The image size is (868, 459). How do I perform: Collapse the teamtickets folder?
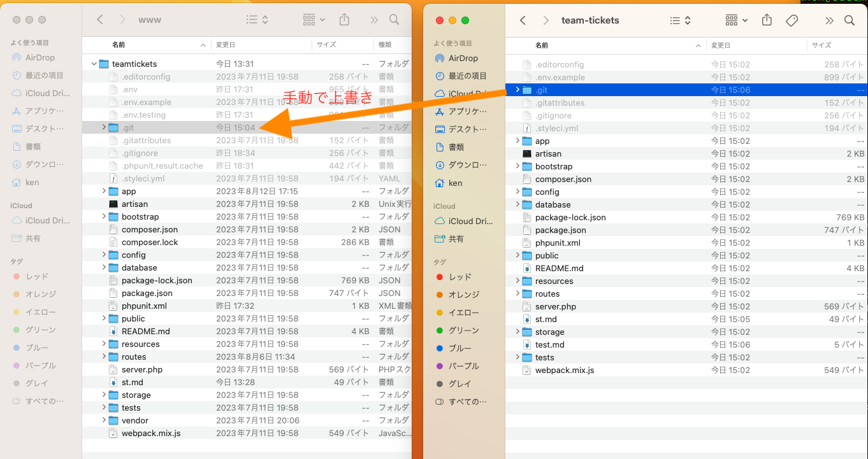click(94, 64)
